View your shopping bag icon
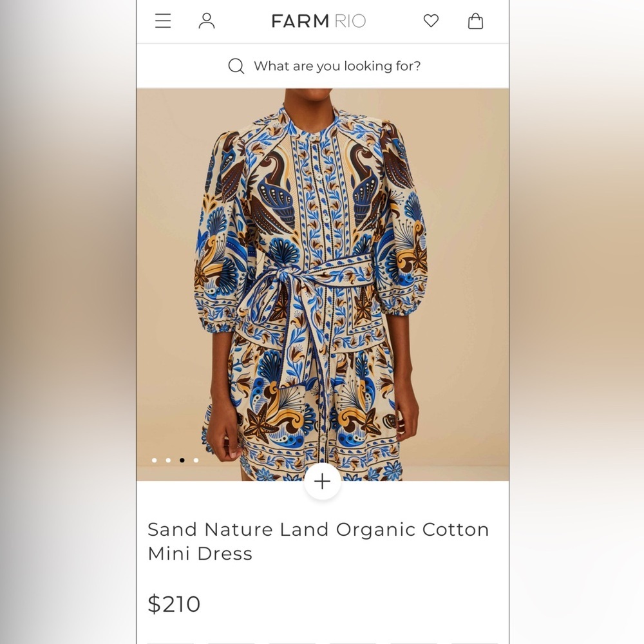644x644 pixels. (475, 21)
